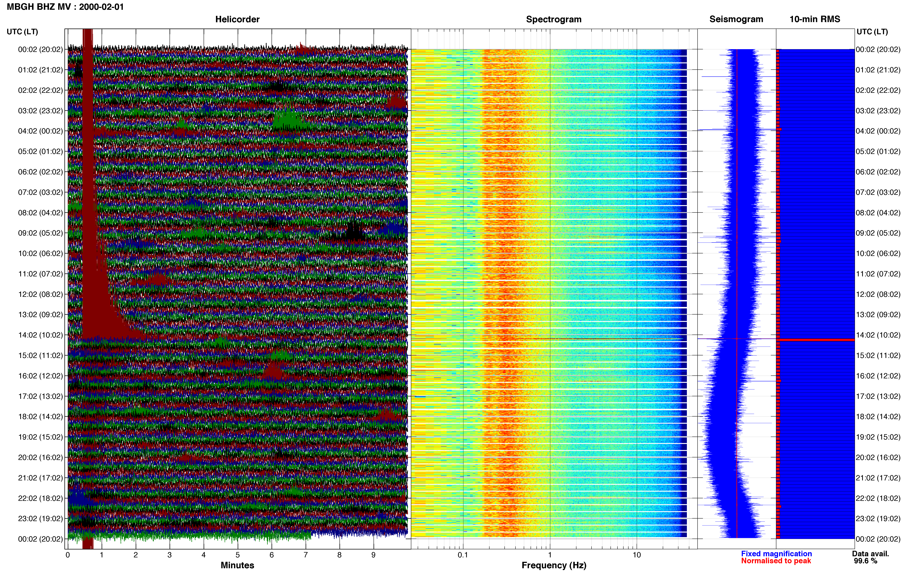Click the 'Seismogram' panel heading

[x=736, y=19]
